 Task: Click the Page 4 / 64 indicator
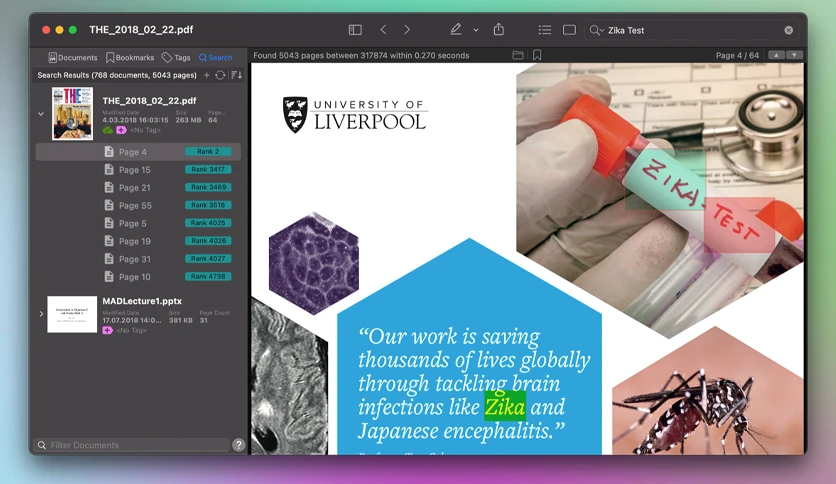pos(737,55)
